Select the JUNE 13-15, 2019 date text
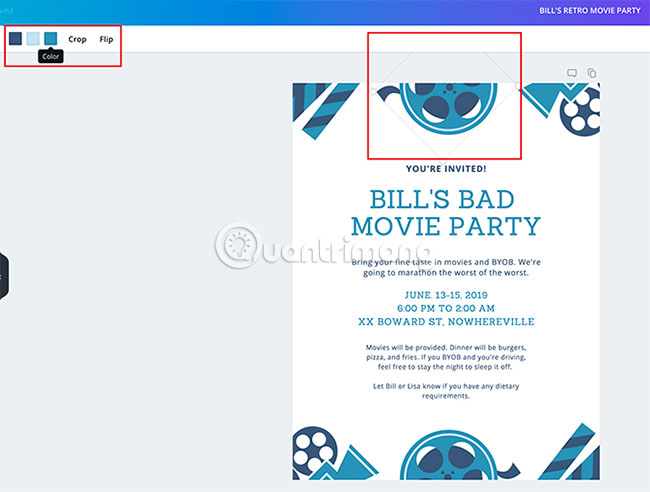 click(x=446, y=295)
